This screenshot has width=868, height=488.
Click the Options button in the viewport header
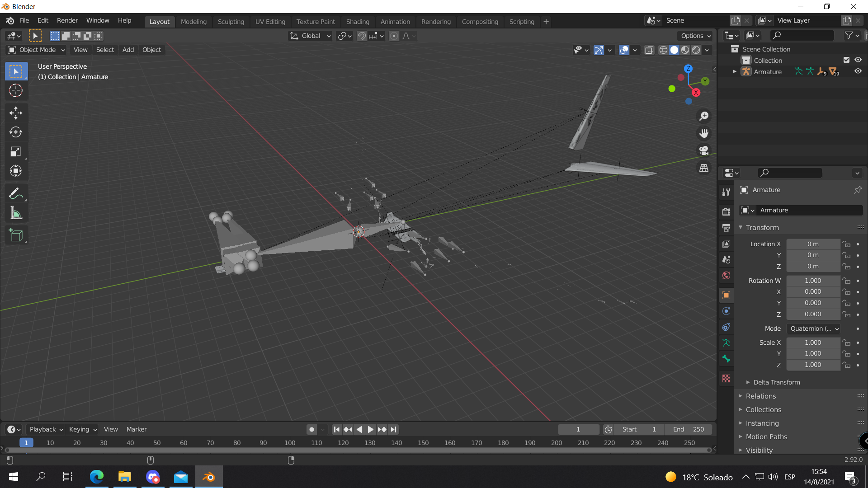695,36
